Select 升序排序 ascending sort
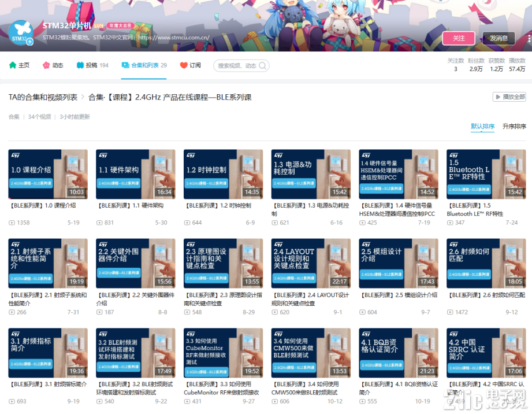The width and height of the screenshot is (532, 414). pos(514,127)
